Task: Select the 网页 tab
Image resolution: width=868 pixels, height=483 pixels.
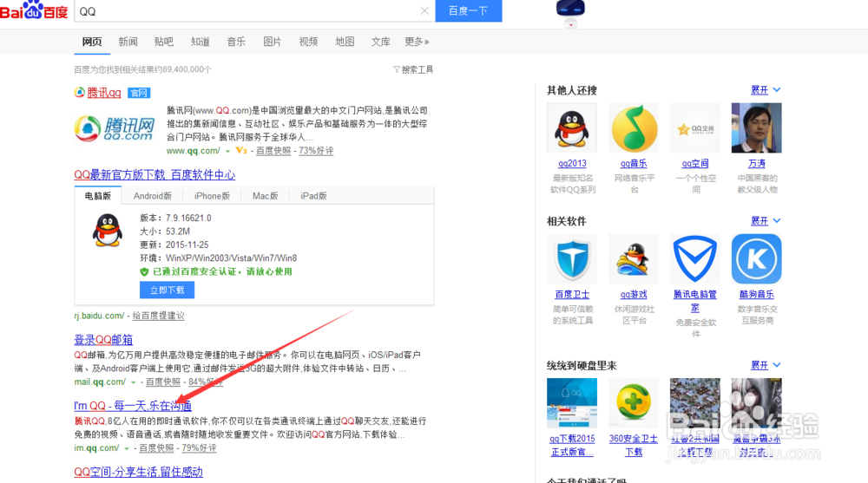Action: pos(92,42)
